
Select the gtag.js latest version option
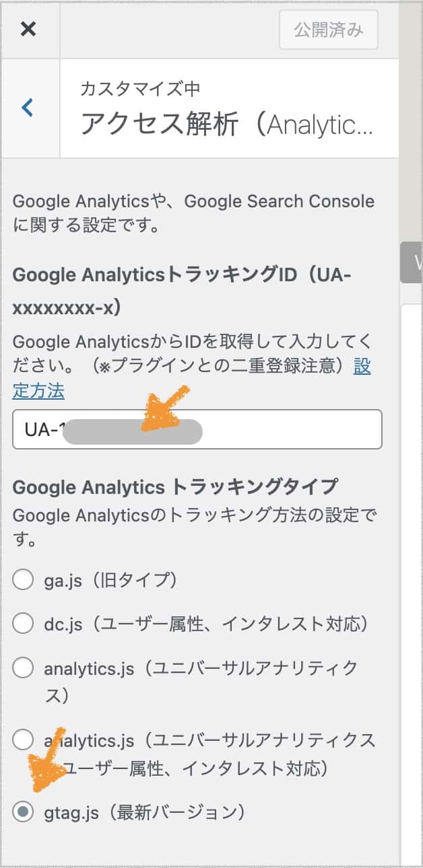[x=23, y=812]
